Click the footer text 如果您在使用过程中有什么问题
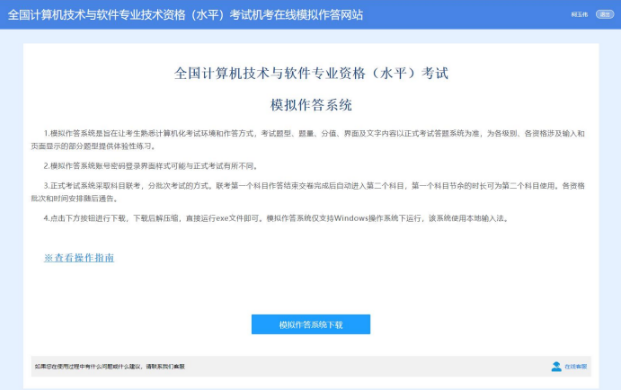Screen dimensions: 621x390 pyautogui.click(x=110, y=367)
